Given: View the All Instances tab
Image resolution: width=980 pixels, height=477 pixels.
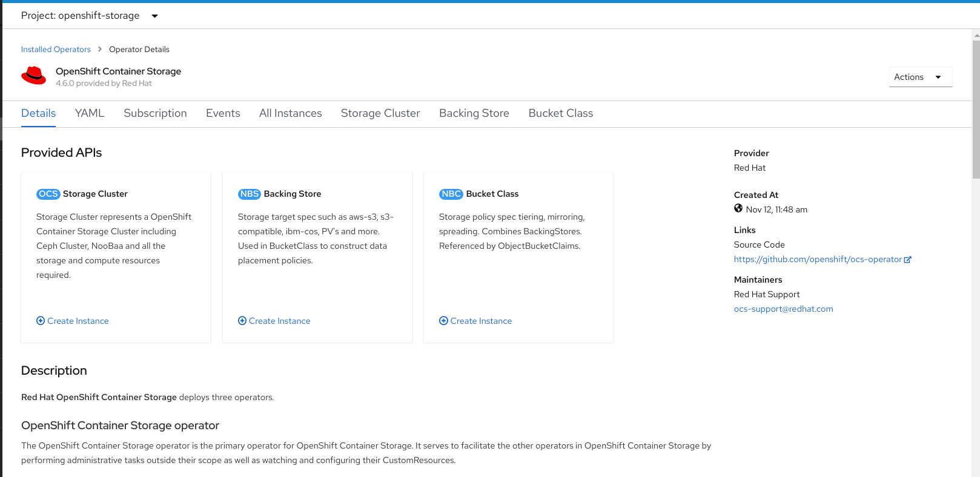Looking at the screenshot, I should pyautogui.click(x=290, y=113).
